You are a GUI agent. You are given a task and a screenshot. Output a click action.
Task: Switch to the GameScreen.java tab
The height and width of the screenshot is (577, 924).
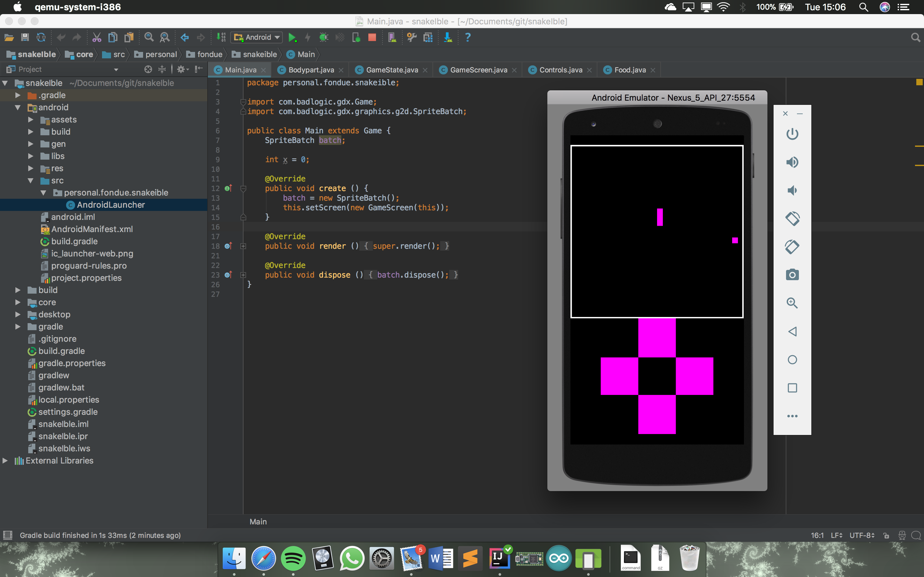pyautogui.click(x=478, y=70)
